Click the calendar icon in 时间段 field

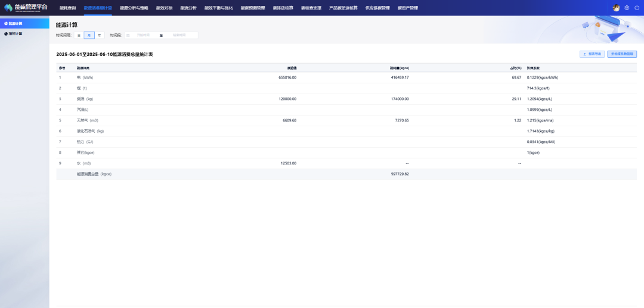[128, 35]
